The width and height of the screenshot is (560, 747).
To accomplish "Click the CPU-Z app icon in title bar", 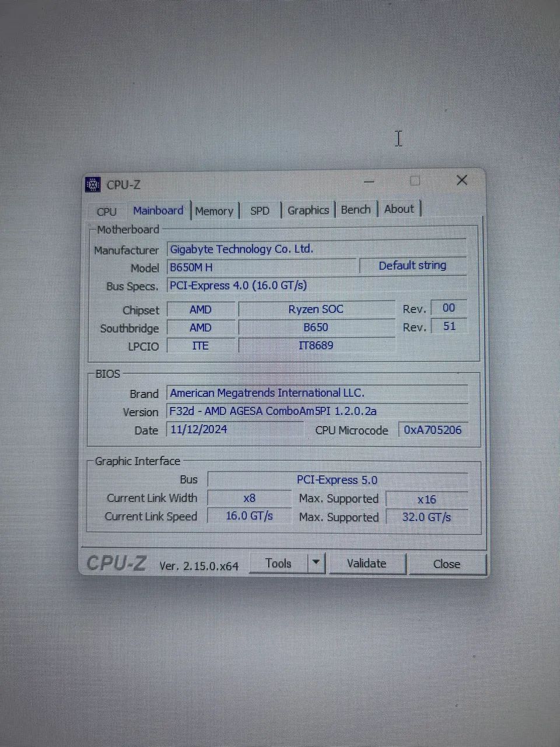I will pos(93,184).
